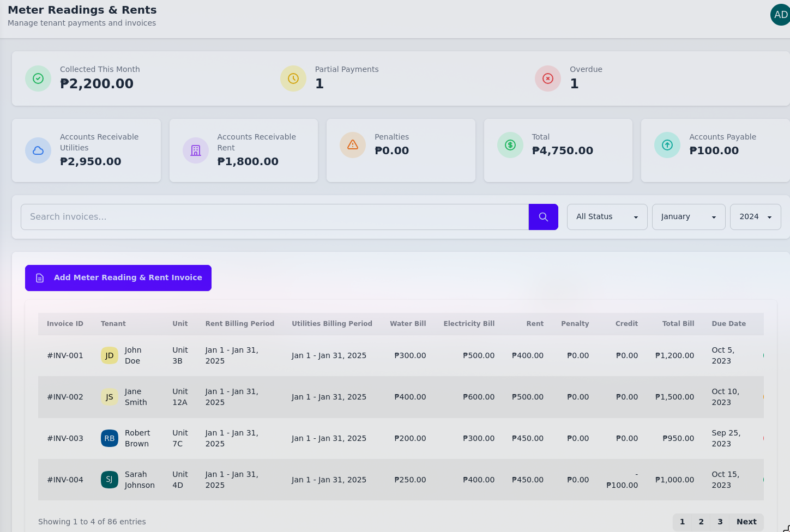Screen dimensions: 790x532
Task: Open the All Status filter dropdown
Action: pyautogui.click(x=607, y=216)
